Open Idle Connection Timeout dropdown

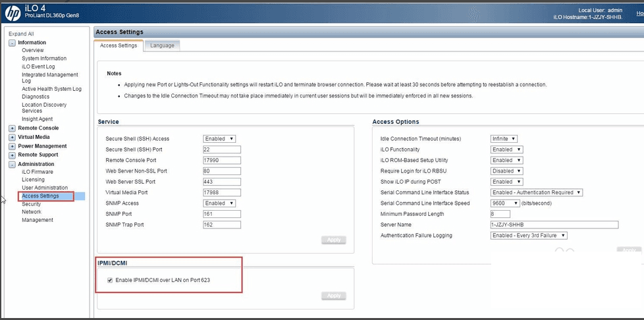504,139
